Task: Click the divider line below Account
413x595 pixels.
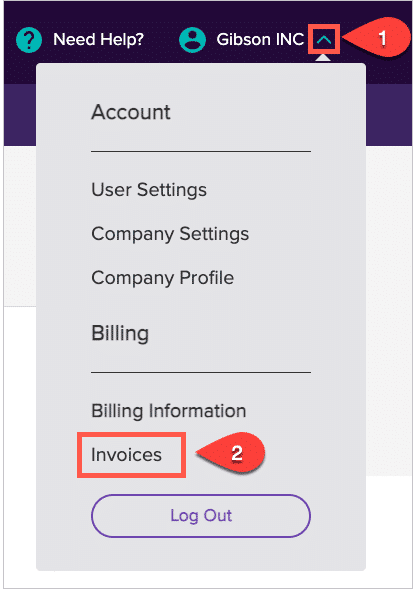Action: click(201, 151)
